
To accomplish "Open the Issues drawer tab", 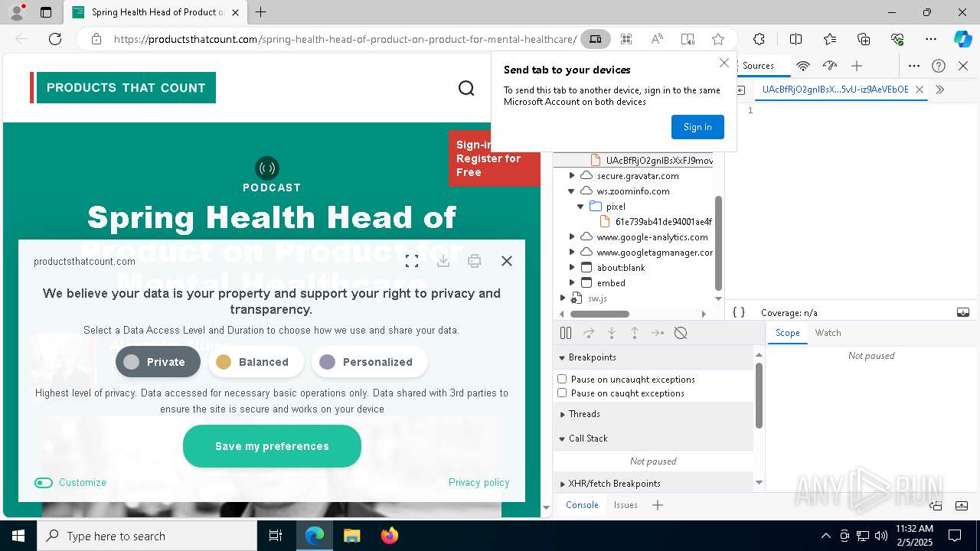I will pyautogui.click(x=626, y=505).
